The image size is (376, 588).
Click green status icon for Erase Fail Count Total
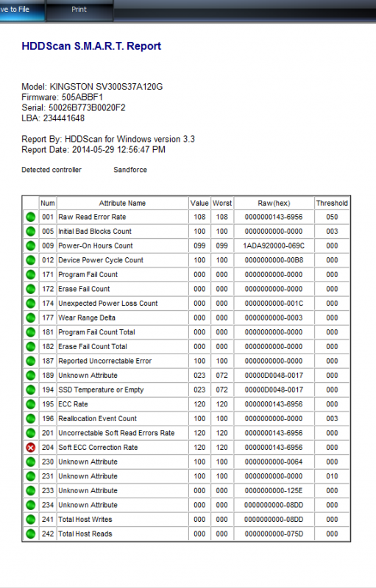[x=31, y=346]
